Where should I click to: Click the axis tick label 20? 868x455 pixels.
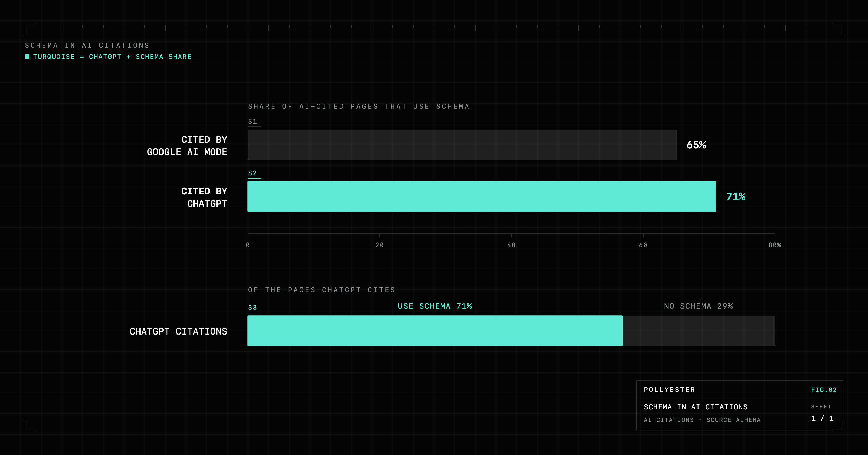pos(379,245)
